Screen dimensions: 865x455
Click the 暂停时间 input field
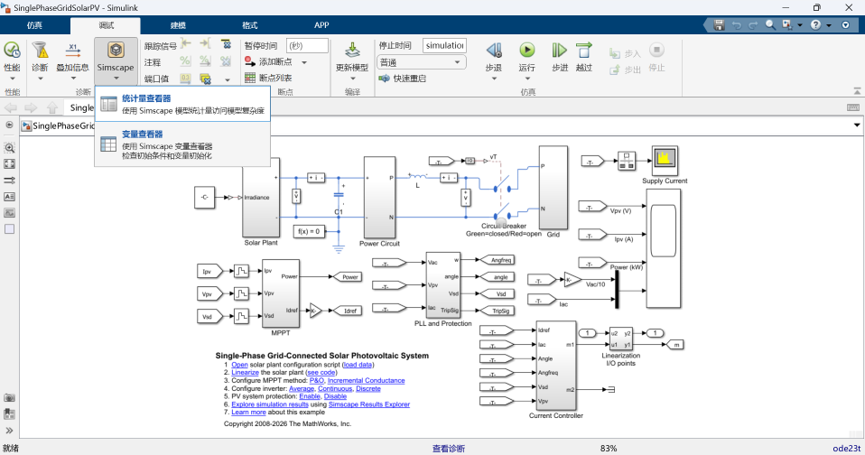(x=307, y=46)
